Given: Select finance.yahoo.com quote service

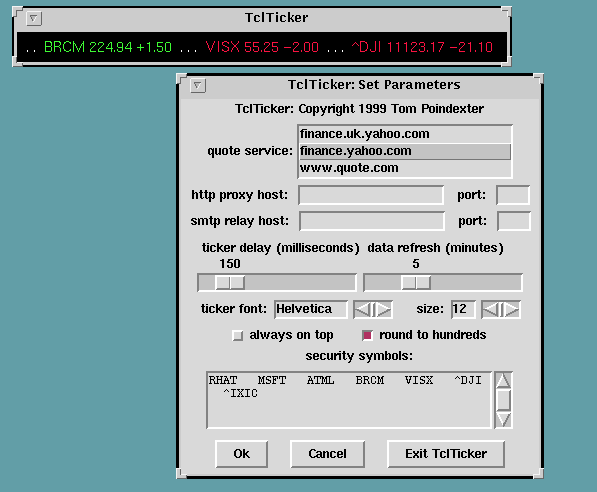Looking at the screenshot, I should (405, 151).
